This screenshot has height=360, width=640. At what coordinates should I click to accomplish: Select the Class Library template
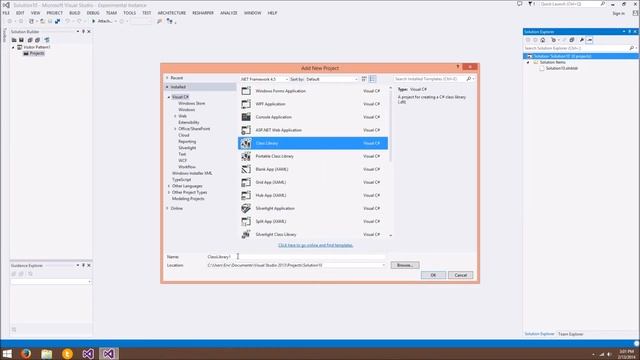pos(313,143)
